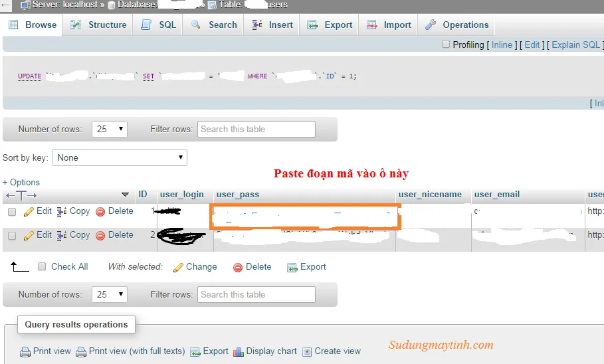Click Delete for selected rows
The height and width of the screenshot is (364, 604).
252,267
